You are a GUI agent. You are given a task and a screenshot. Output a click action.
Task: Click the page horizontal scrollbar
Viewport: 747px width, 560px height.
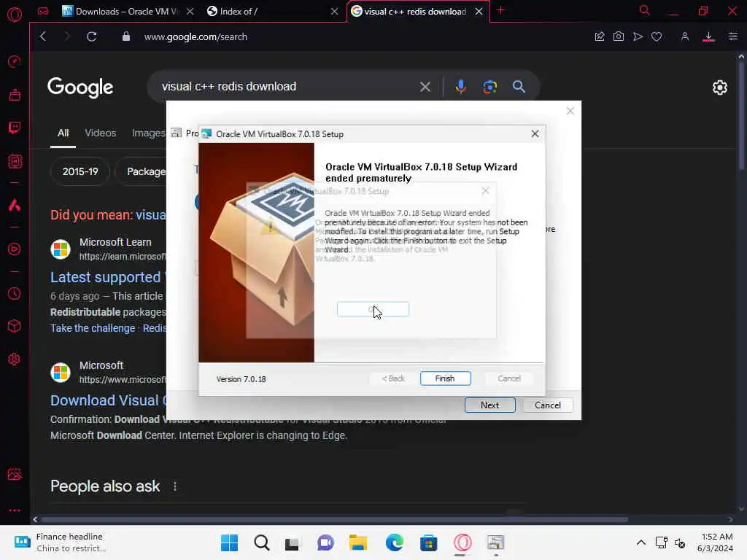[x=333, y=519]
